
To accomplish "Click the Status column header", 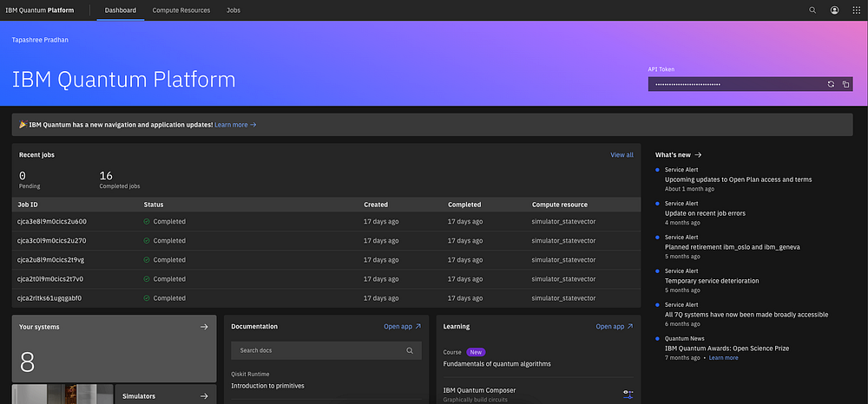I will [154, 205].
